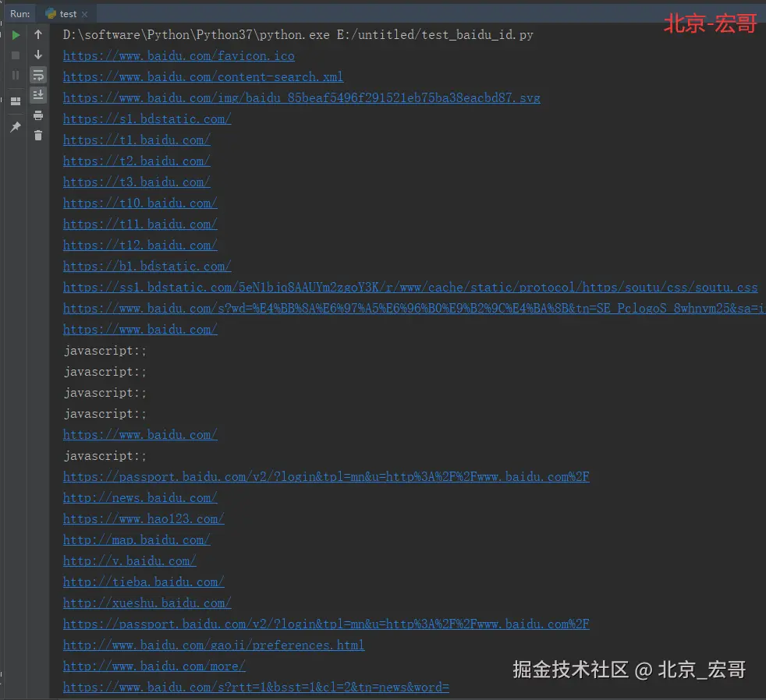
Task: Open the https://www.hao123.com/ link
Action: tap(144, 519)
